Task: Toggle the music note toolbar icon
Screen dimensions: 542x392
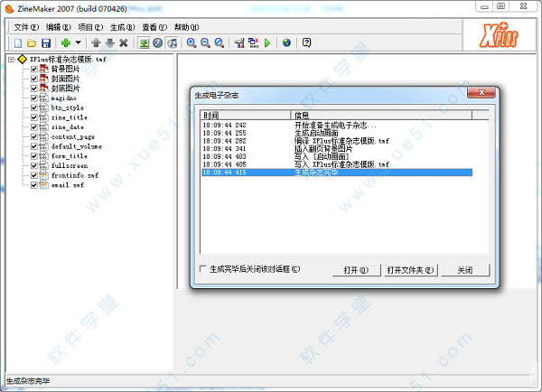Action: pos(172,42)
